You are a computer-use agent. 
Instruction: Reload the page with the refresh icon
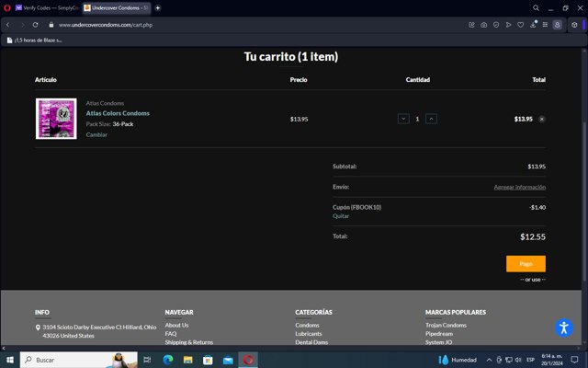(x=35, y=25)
